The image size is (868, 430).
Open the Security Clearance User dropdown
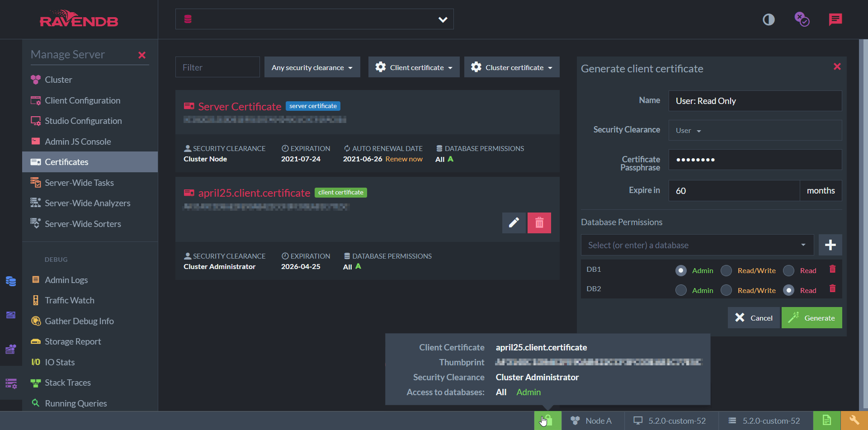point(688,131)
